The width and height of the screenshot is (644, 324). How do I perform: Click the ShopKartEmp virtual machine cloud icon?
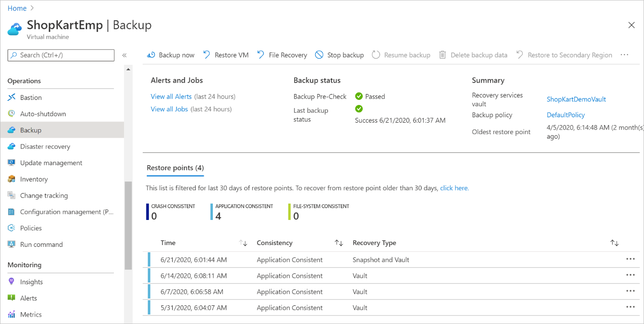(15, 29)
